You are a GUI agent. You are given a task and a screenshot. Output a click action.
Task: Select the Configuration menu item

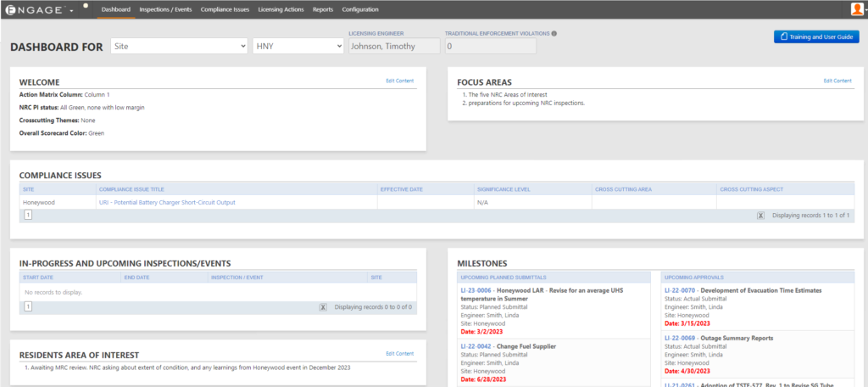point(360,9)
